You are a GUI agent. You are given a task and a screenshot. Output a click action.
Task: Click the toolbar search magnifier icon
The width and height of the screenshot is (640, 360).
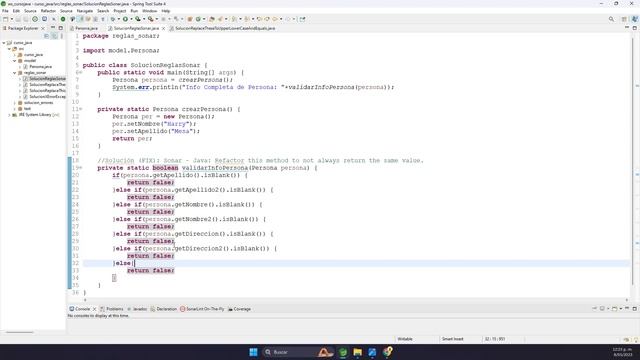(x=611, y=19)
